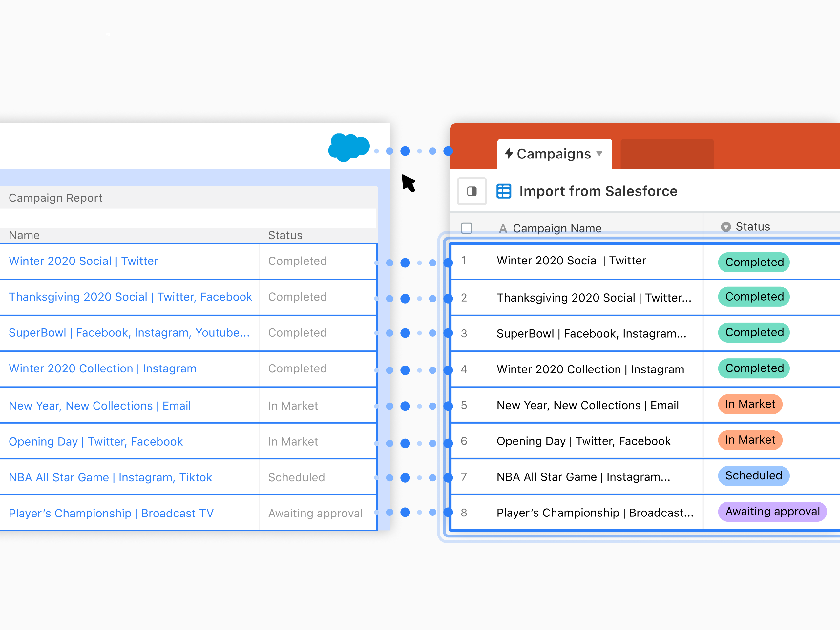This screenshot has height=630, width=840.
Task: Select the Import from Salesforce view title
Action: coord(598,191)
